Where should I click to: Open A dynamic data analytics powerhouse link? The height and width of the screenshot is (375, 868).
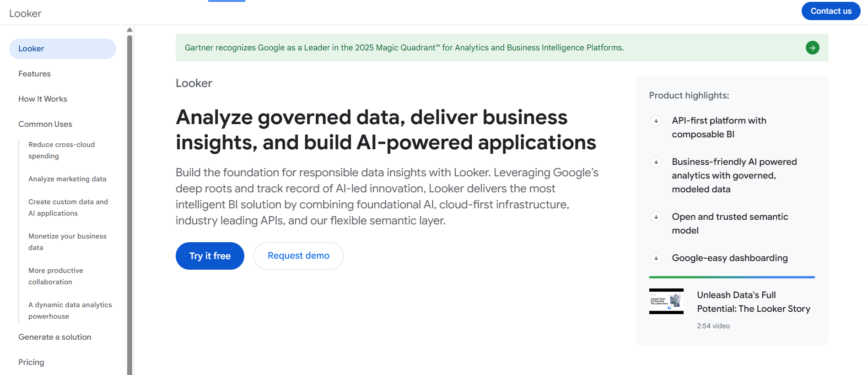70,310
